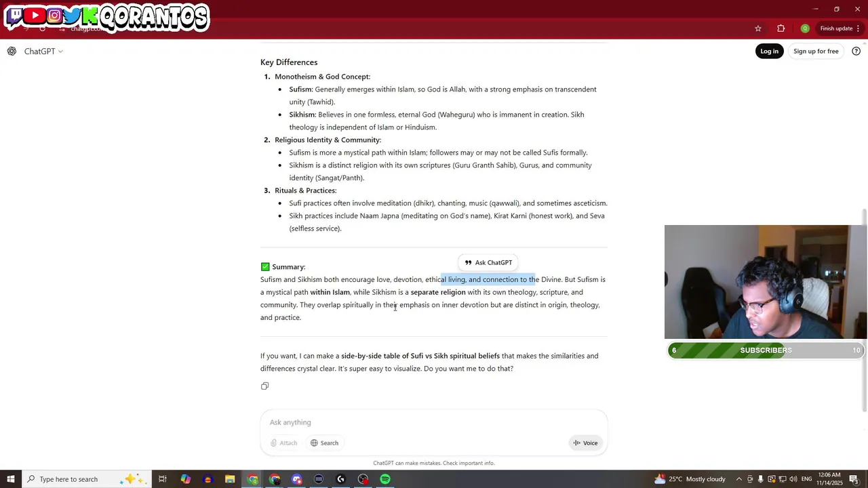Click Sign up for free
Image resolution: width=868 pixels, height=488 pixels.
coord(816,52)
